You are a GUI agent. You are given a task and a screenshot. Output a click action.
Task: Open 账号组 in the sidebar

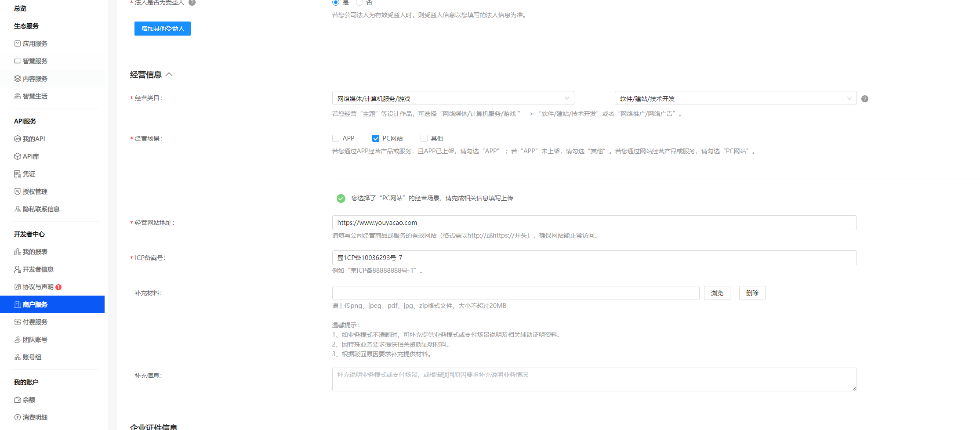click(52, 357)
